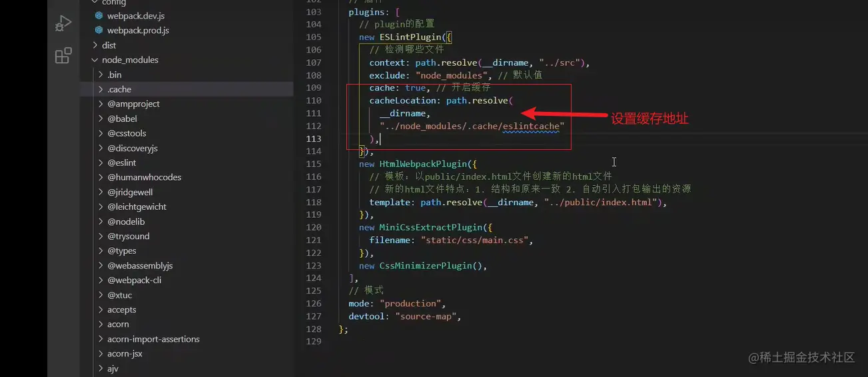Expand the @babel folder chevron

pos(101,119)
